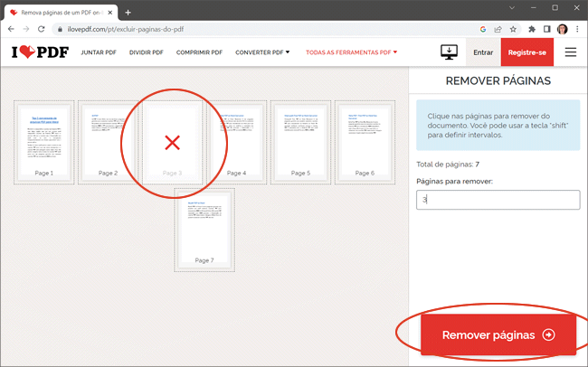Open Comprimir PDF menu item
Image resolution: width=588 pixels, height=367 pixels.
click(x=200, y=52)
